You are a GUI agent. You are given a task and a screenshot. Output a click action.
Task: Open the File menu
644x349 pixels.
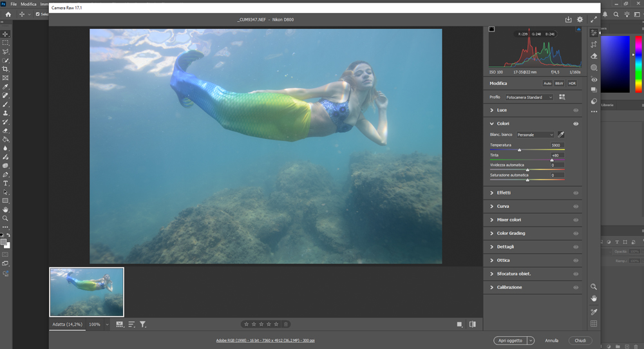coord(14,4)
